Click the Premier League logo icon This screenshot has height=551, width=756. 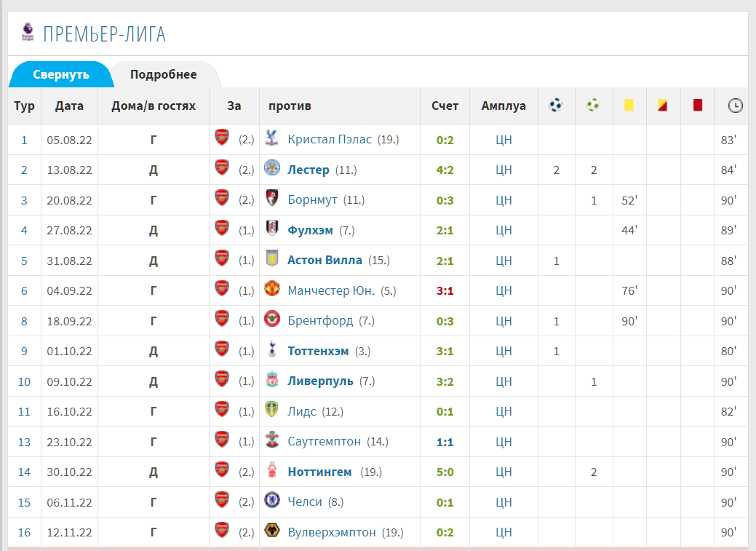point(28,32)
